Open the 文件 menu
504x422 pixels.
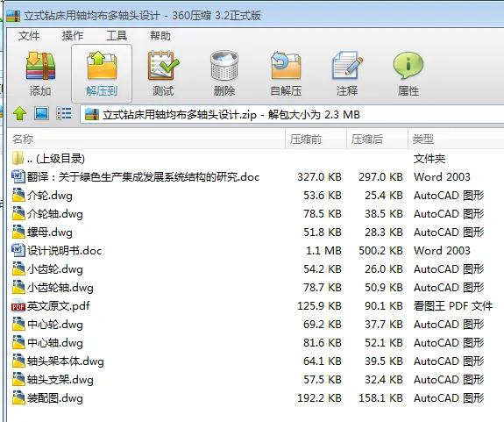coord(29,35)
